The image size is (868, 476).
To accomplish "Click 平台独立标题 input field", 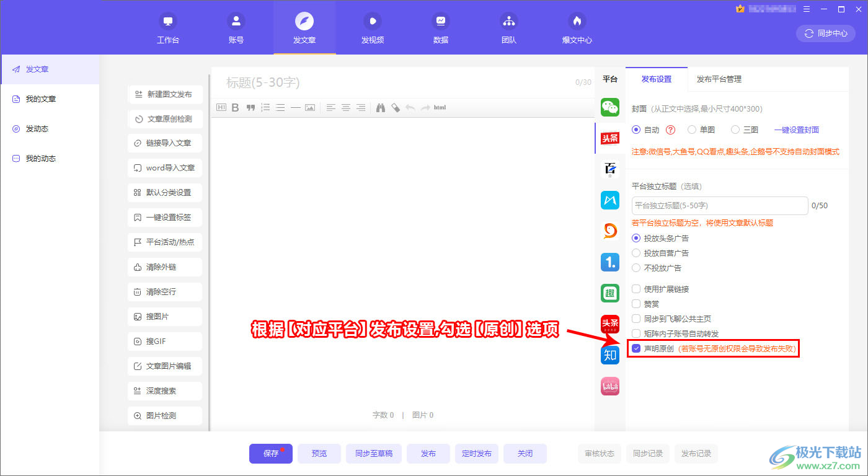I will coord(720,205).
